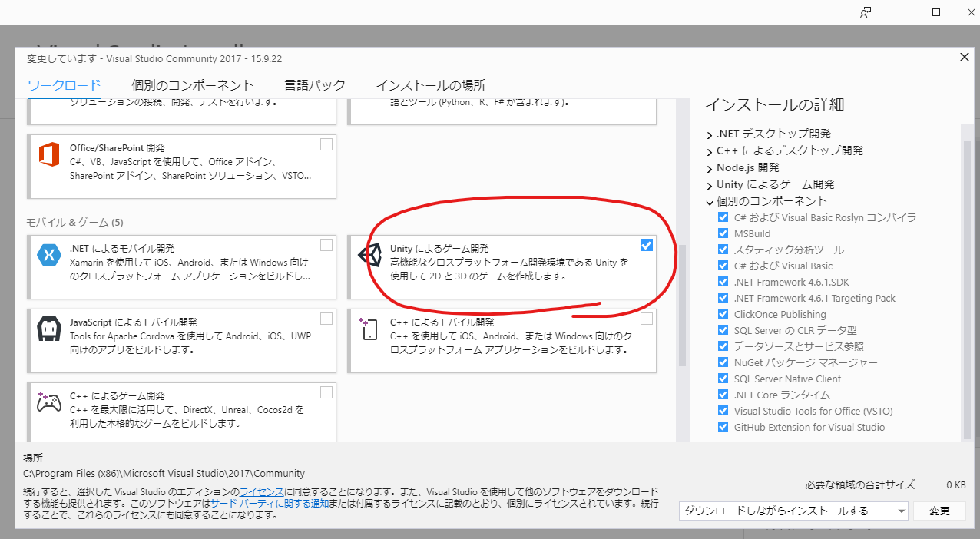980x539 pixels.
Task: Click the feedback icon in the title bar
Action: (866, 12)
